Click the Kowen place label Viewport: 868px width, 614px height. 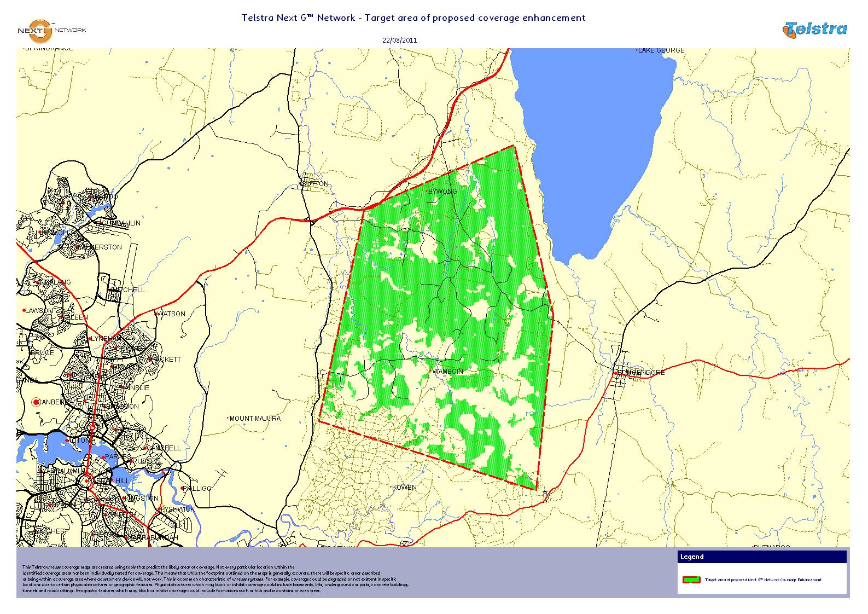(404, 487)
